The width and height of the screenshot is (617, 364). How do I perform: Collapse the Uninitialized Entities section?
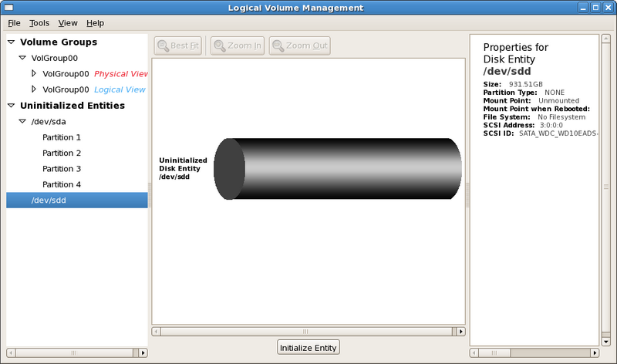(11, 106)
